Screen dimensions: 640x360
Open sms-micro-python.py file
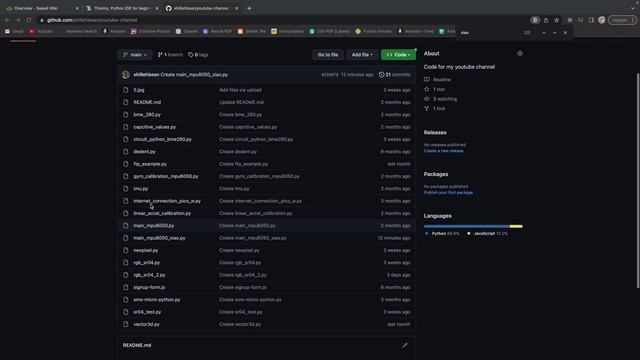click(157, 300)
